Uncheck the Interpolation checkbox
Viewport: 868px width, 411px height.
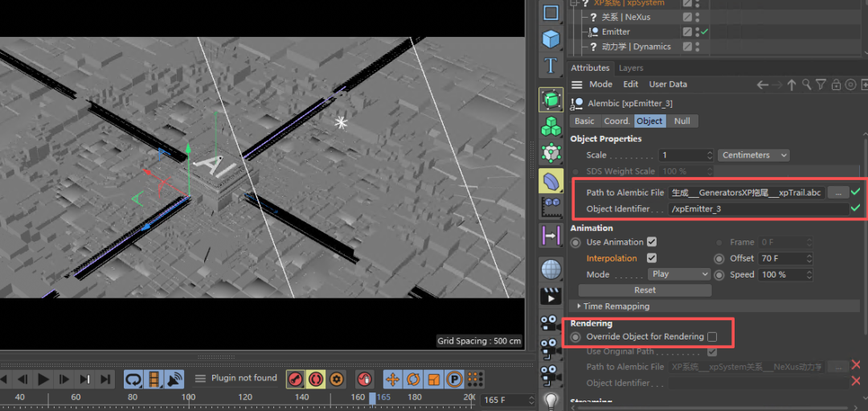(652, 258)
